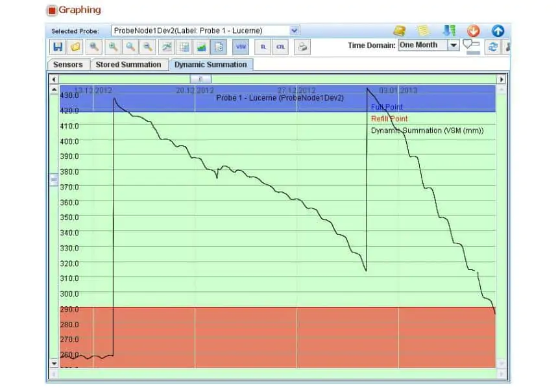Toggle the CTL display mode

[x=280, y=46]
